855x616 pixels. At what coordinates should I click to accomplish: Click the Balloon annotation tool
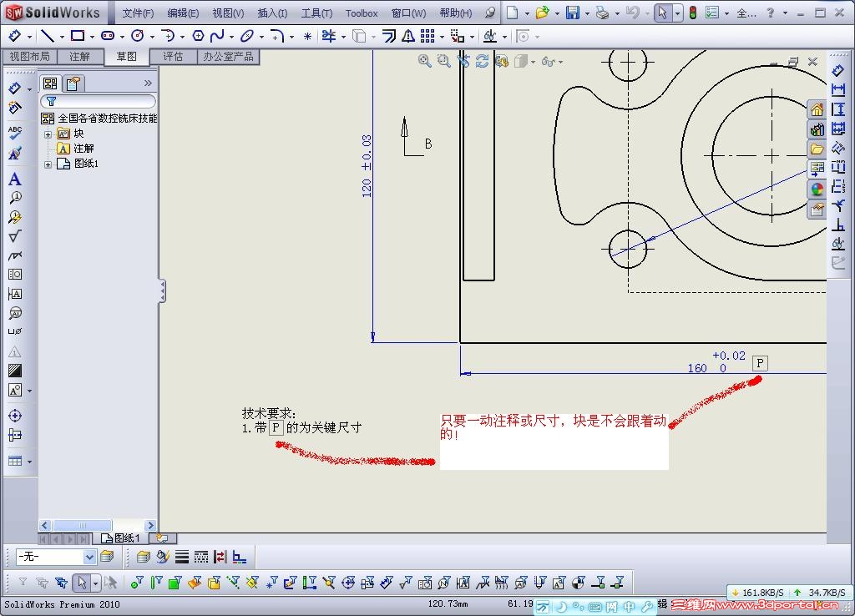[15, 198]
